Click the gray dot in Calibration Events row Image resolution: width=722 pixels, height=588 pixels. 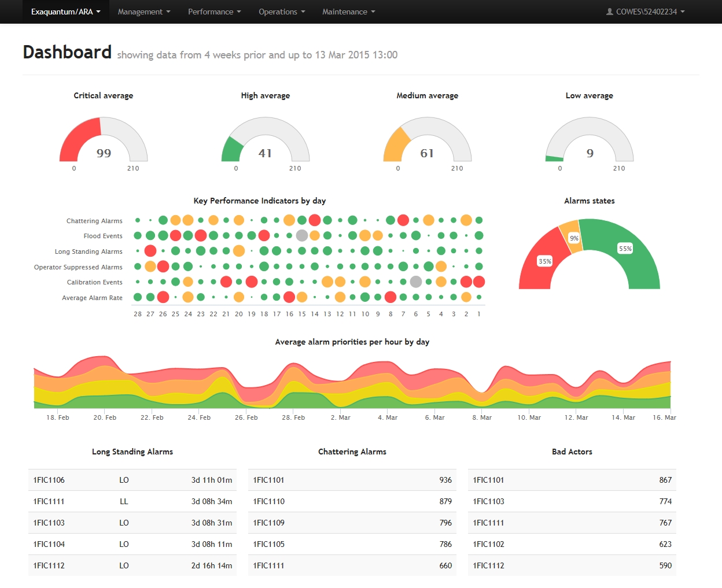click(x=415, y=282)
